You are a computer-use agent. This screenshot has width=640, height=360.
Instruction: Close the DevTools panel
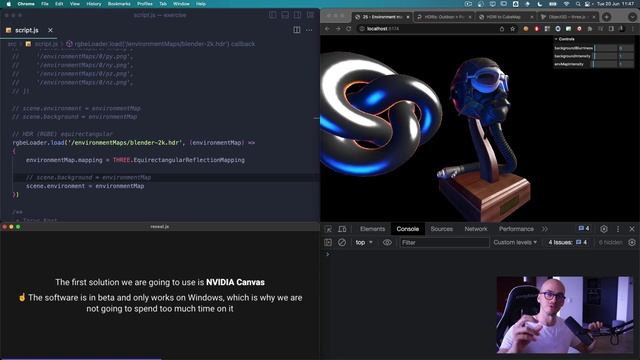[632, 229]
